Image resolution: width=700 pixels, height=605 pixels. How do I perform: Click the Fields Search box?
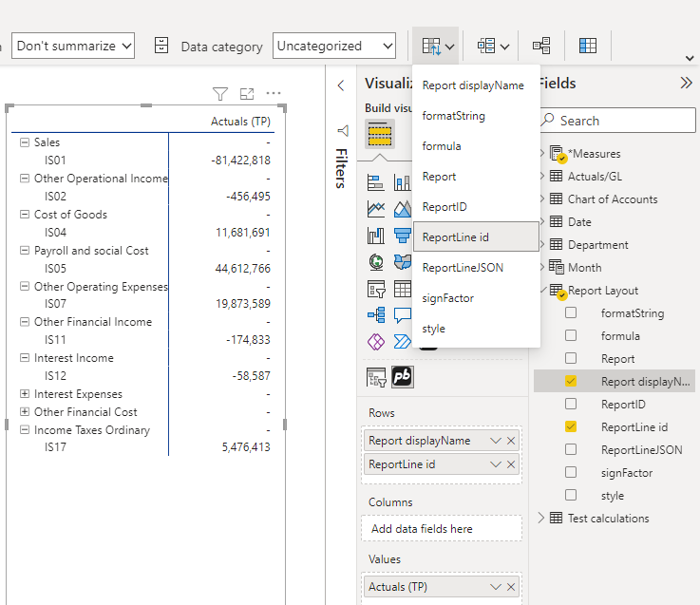(618, 120)
